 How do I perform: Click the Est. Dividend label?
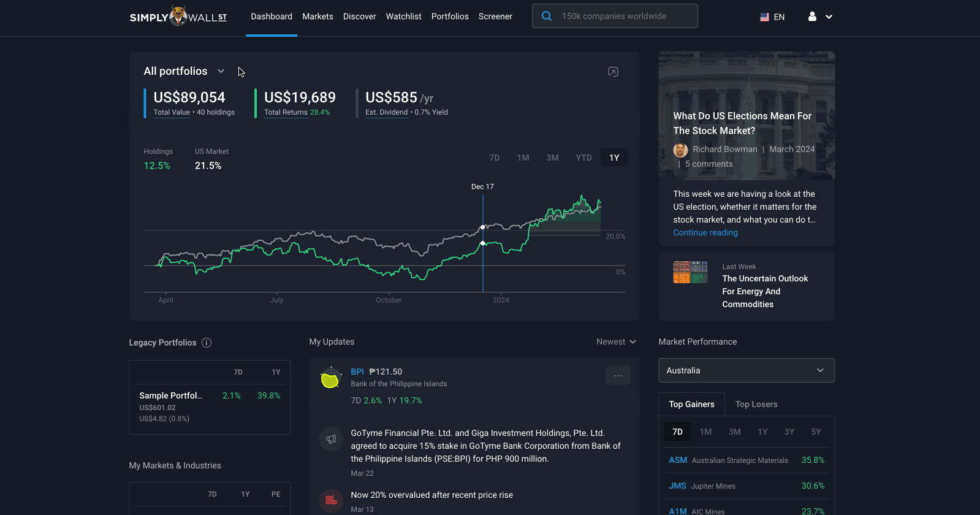pyautogui.click(x=386, y=112)
